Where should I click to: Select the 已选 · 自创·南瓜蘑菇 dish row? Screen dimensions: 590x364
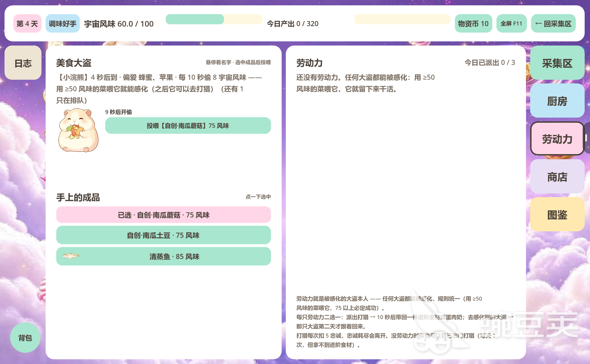click(x=164, y=214)
